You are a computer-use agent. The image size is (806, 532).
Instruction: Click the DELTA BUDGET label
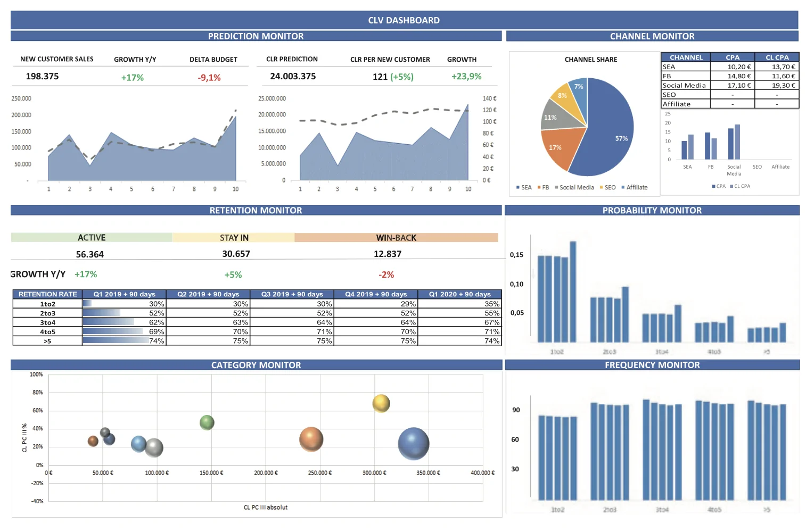[213, 60]
